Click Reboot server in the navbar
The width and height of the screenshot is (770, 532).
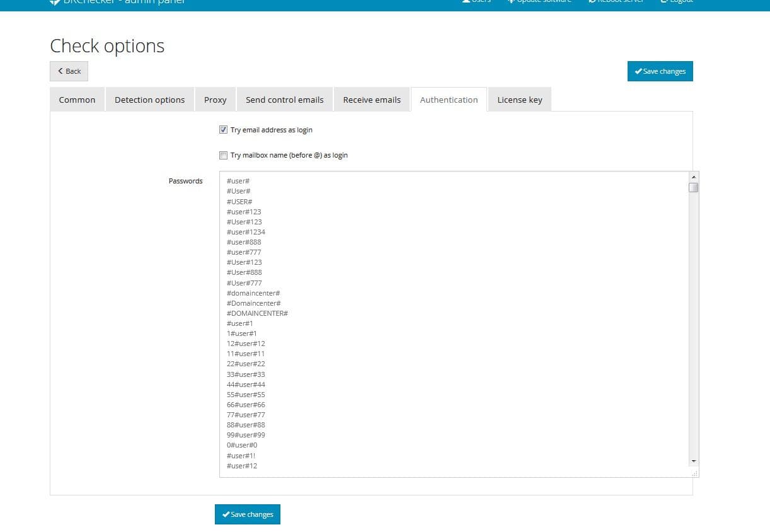(x=616, y=1)
